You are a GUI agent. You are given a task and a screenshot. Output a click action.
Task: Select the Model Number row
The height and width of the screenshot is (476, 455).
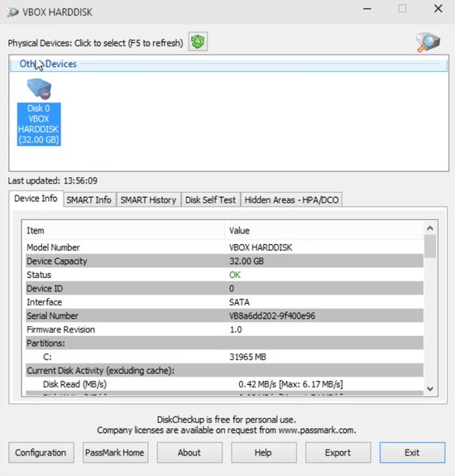pos(224,248)
